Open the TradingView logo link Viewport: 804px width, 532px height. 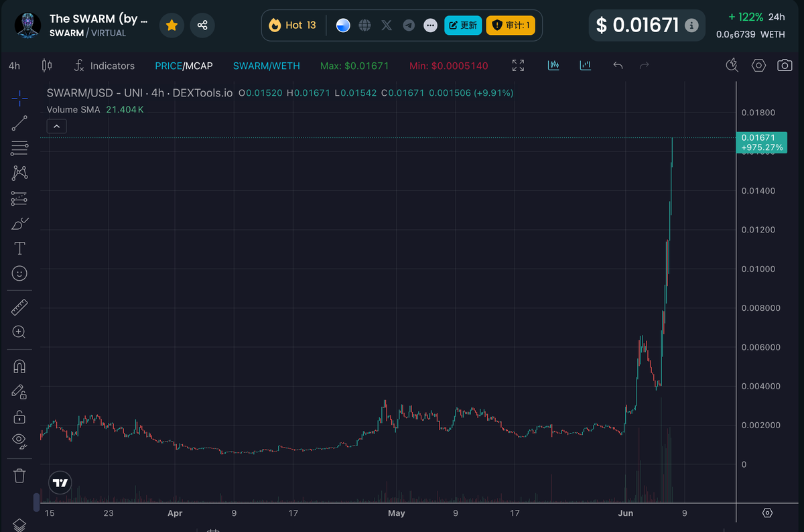pyautogui.click(x=60, y=482)
